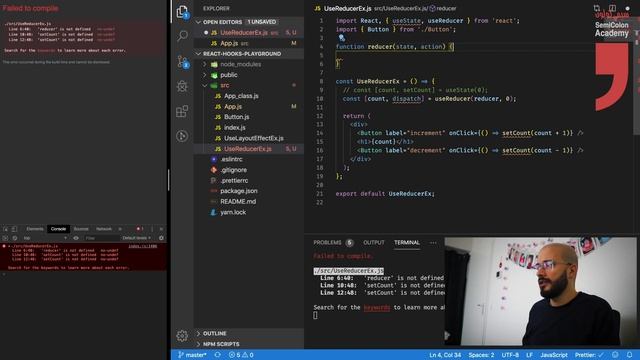The width and height of the screenshot is (640, 360).
Task: Open the Search view in activity bar
Action: 182,36
